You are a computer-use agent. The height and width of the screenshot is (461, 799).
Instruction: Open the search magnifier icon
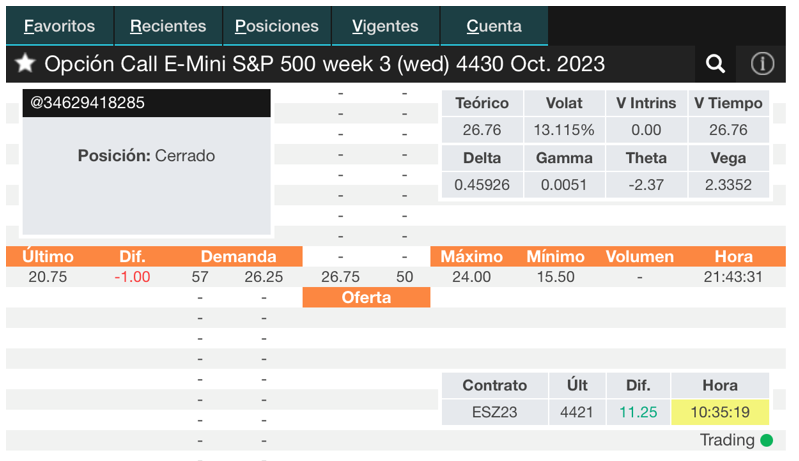tap(715, 64)
